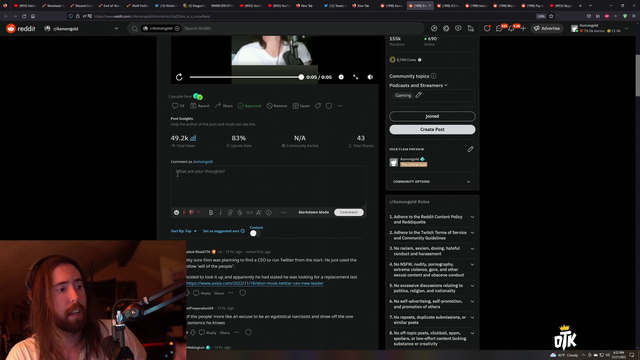
Task: Expand rule 5 No excessive discussions
Action: point(472,286)
